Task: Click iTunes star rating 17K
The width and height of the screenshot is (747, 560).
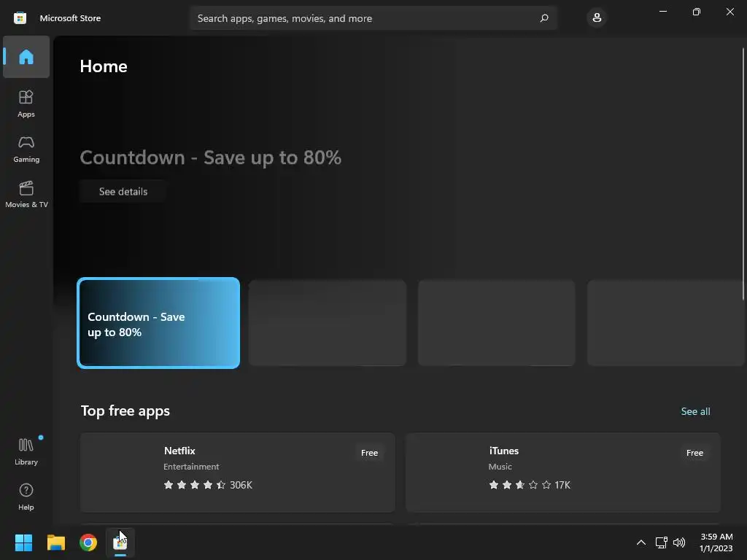Action: click(530, 485)
